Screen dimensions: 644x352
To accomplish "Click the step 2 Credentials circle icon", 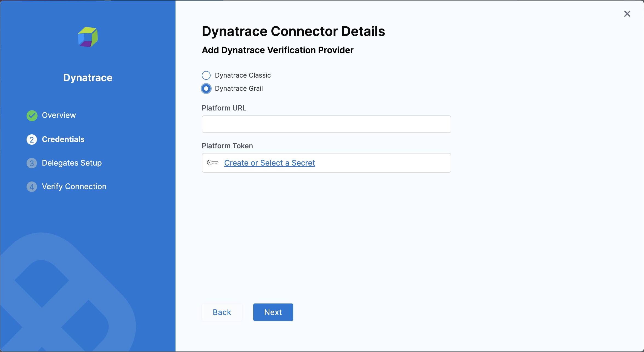I will (x=31, y=140).
